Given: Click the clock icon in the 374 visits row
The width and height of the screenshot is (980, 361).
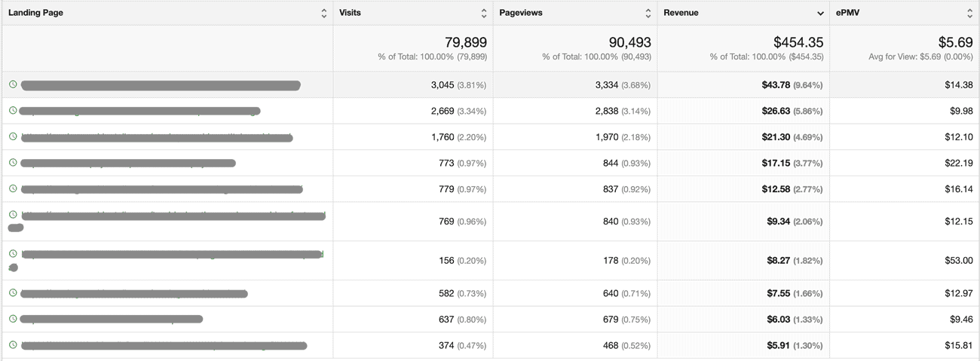Looking at the screenshot, I should [13, 345].
